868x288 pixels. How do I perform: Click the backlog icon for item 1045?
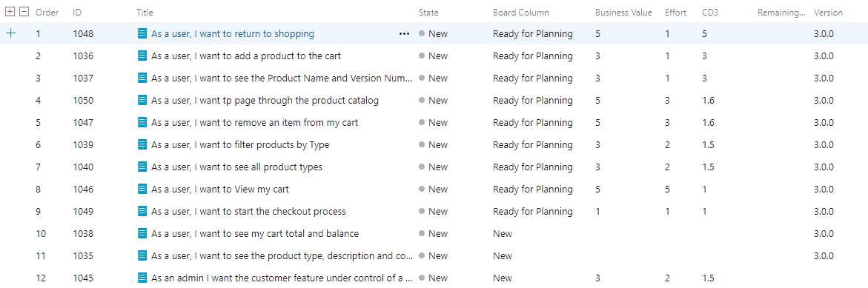click(x=142, y=278)
